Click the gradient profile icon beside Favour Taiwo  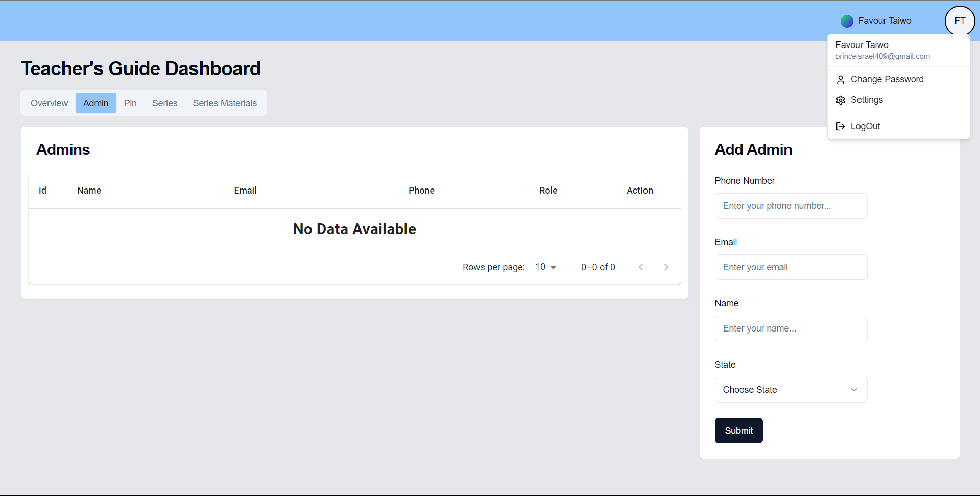(x=847, y=21)
